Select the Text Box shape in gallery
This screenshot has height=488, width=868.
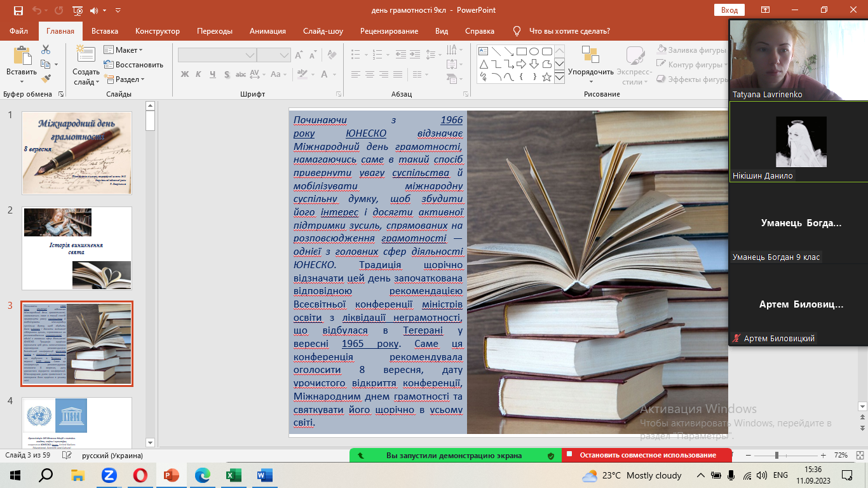[483, 51]
